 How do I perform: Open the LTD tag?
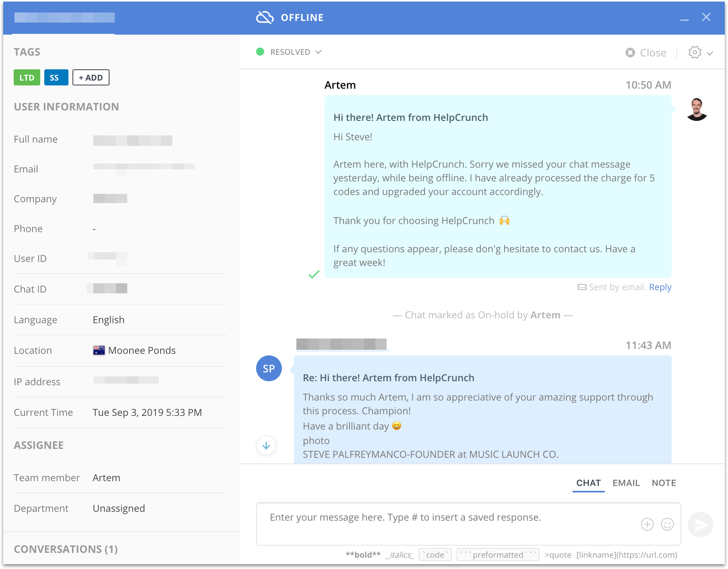tap(27, 77)
